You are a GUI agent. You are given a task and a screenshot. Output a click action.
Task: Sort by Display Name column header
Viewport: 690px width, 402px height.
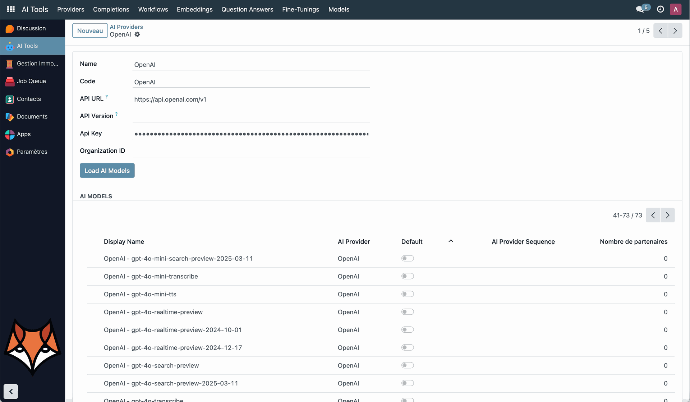[124, 241]
